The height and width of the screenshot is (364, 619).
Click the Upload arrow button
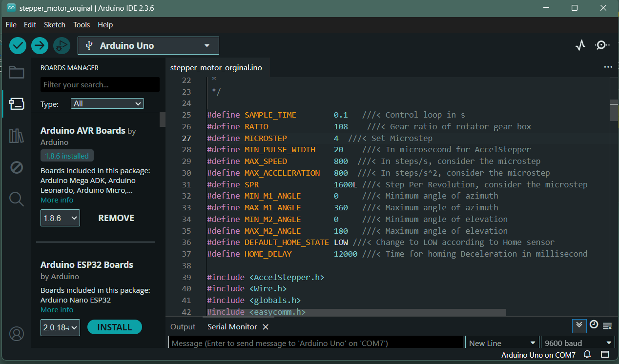[40, 46]
